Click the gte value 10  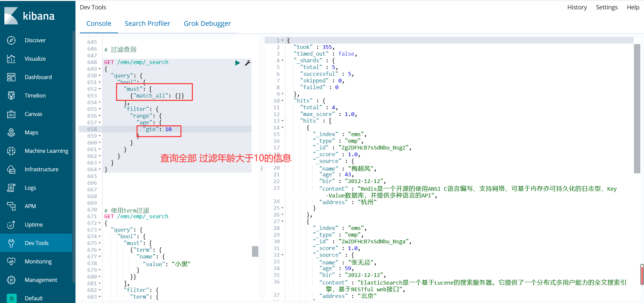(x=168, y=129)
